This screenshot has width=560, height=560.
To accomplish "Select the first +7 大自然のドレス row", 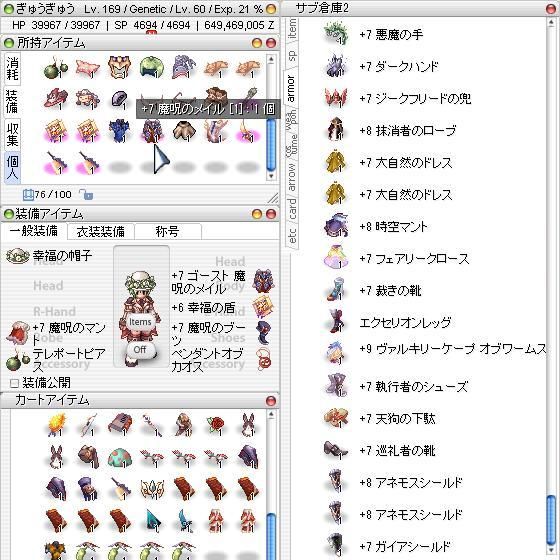I will pos(389,162).
